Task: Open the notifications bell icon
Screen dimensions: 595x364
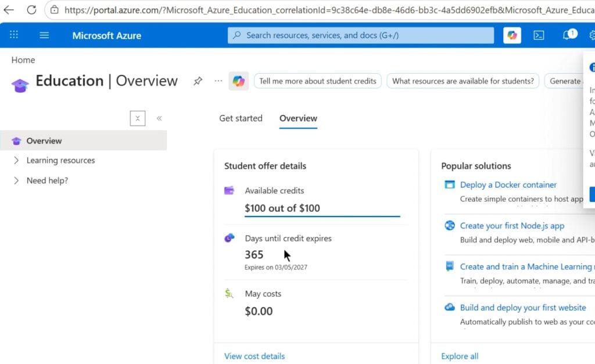Action: (567, 35)
